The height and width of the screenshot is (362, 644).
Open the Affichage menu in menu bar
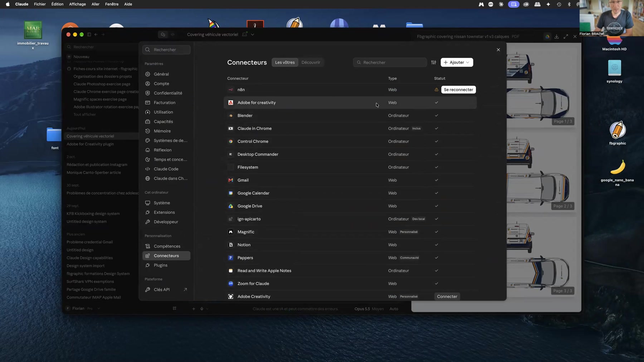point(77,4)
